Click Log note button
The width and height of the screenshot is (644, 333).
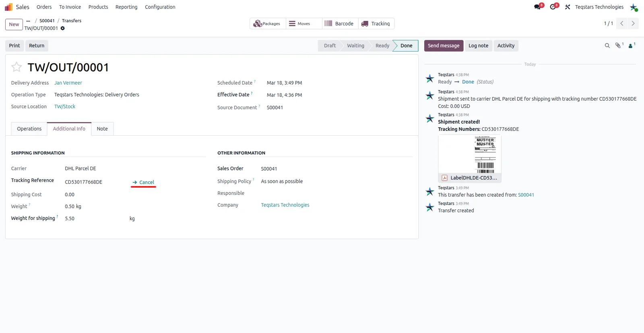click(x=478, y=46)
